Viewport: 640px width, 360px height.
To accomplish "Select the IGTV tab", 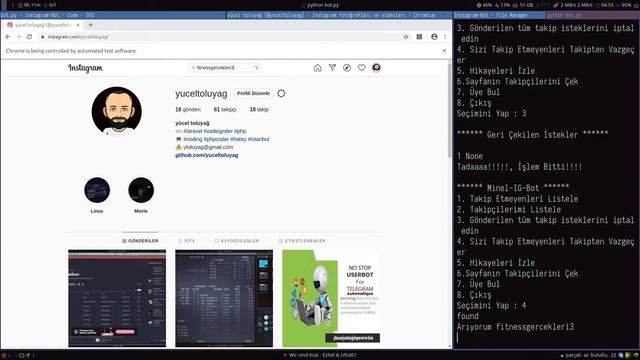I will (x=187, y=241).
